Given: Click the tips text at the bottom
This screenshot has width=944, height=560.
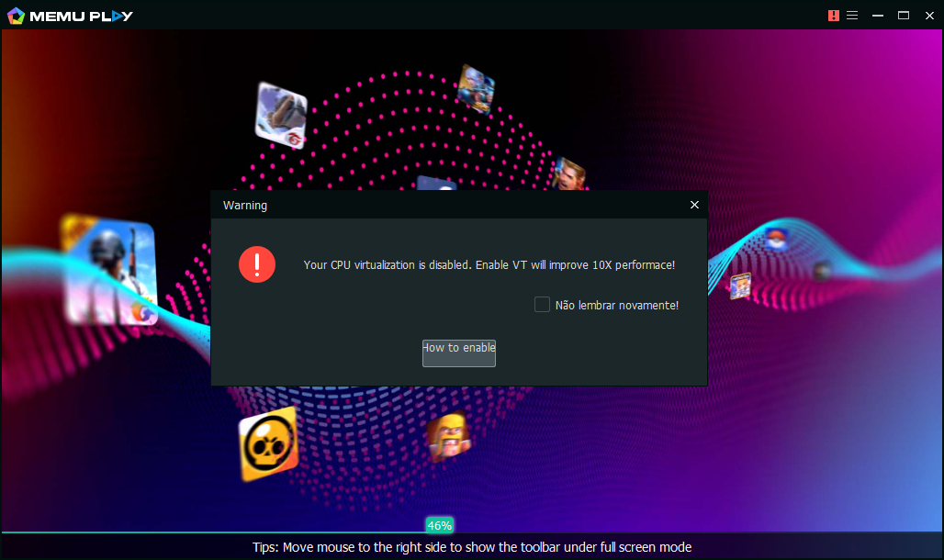Looking at the screenshot, I should [472, 547].
